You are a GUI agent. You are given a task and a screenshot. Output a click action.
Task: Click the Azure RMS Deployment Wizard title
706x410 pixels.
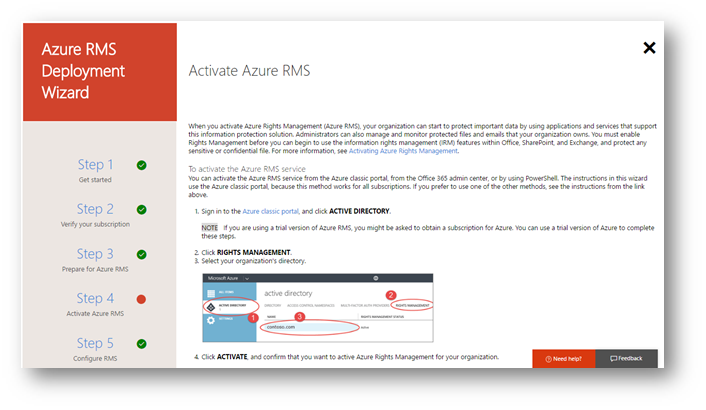pyautogui.click(x=83, y=71)
